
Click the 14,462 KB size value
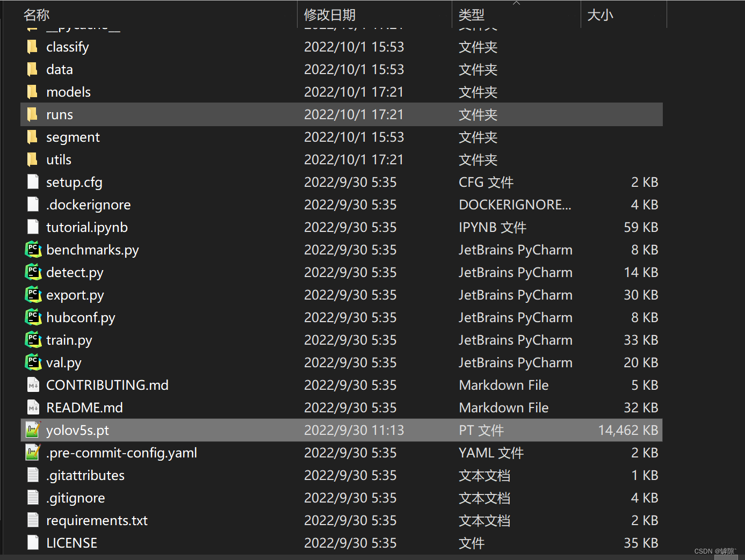[628, 430]
